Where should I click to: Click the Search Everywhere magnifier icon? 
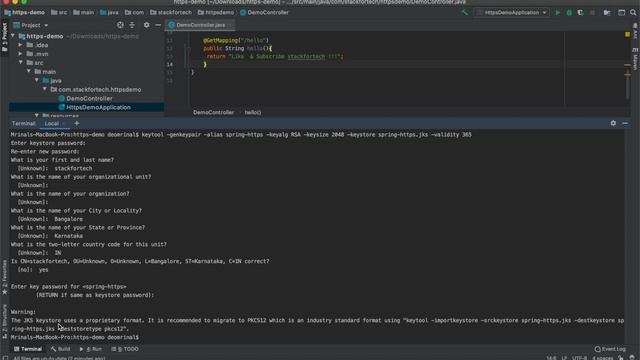(633, 13)
